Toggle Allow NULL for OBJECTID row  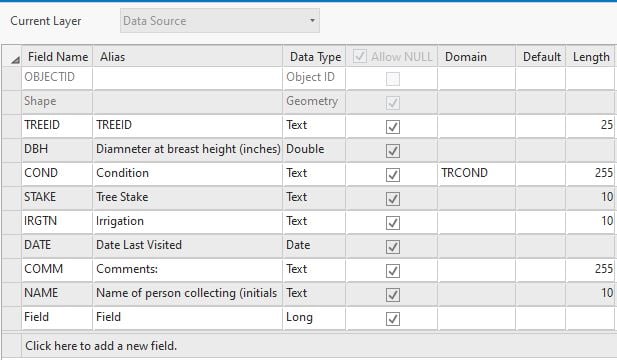(x=393, y=79)
